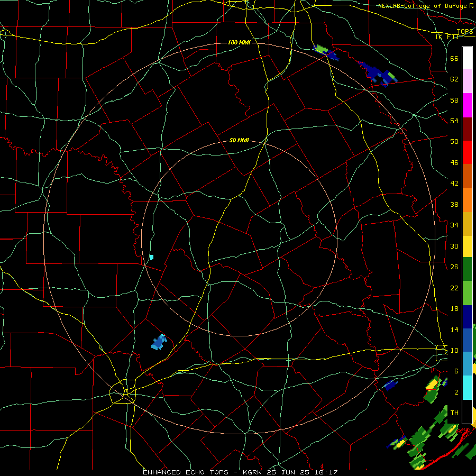Viewport: 476px width, 476px height.
Task: Click the "TOPS" legend title
Action: [465, 32]
